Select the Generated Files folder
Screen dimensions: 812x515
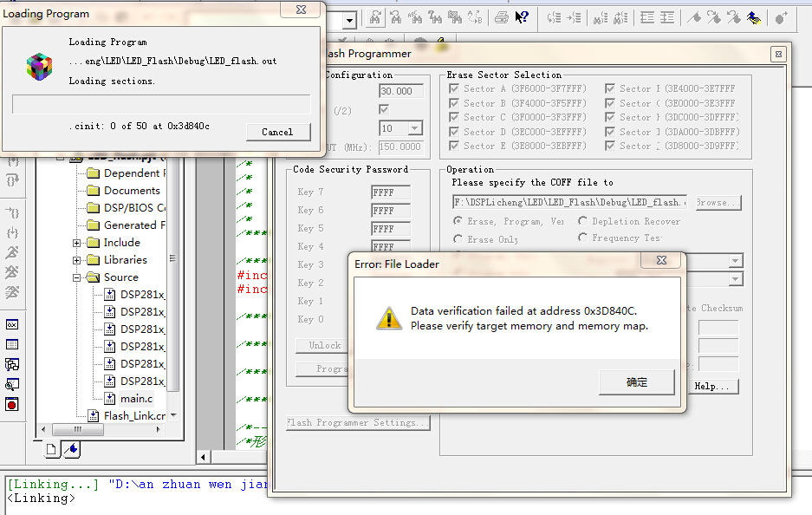click(x=127, y=225)
